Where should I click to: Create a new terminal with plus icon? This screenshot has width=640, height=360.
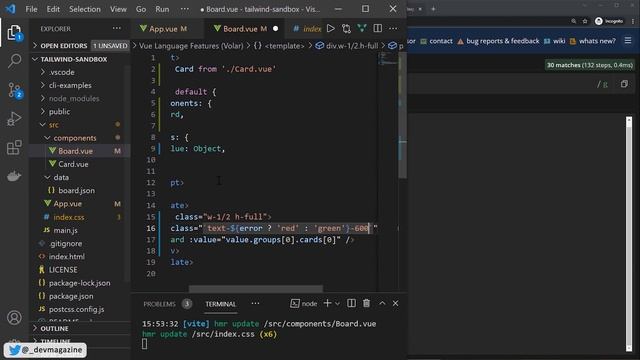(x=327, y=303)
